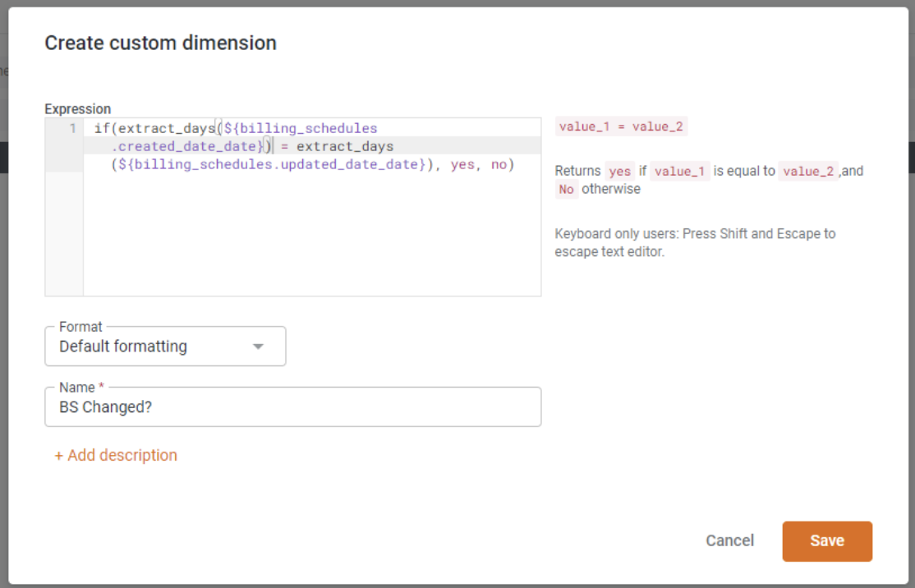Click the 'Create custom dimension' title
This screenshot has height=588, width=915.
(x=160, y=43)
